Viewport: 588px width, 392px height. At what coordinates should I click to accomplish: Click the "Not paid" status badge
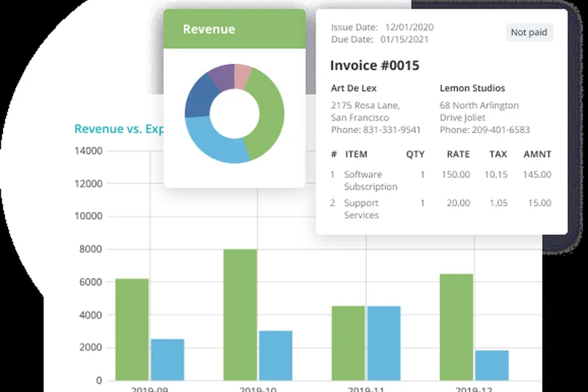(x=529, y=32)
